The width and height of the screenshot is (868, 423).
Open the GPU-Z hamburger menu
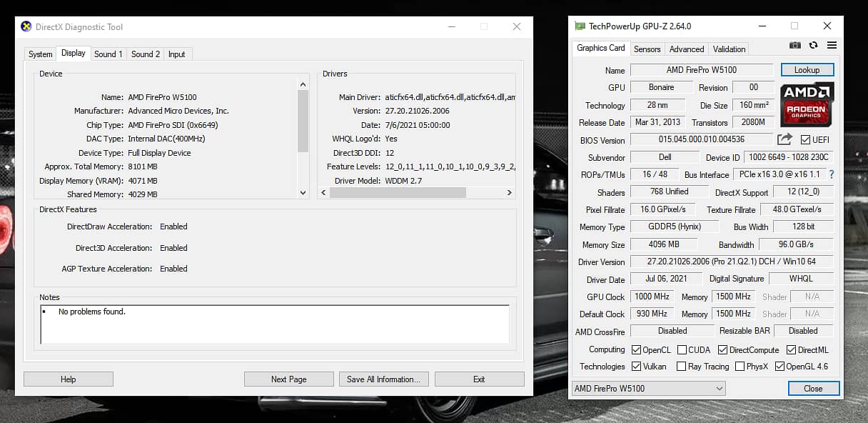pos(832,45)
